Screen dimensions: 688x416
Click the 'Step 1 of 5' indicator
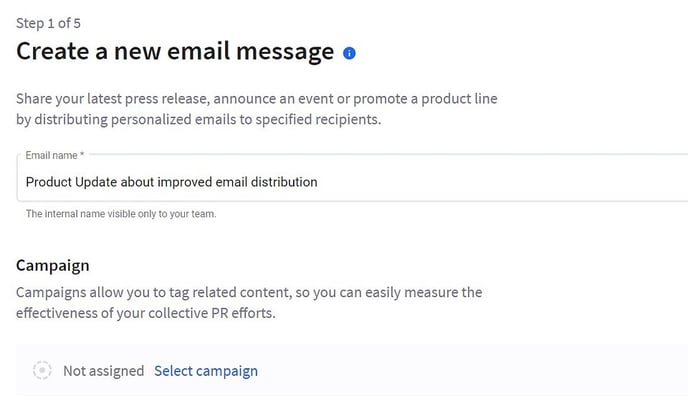click(48, 23)
